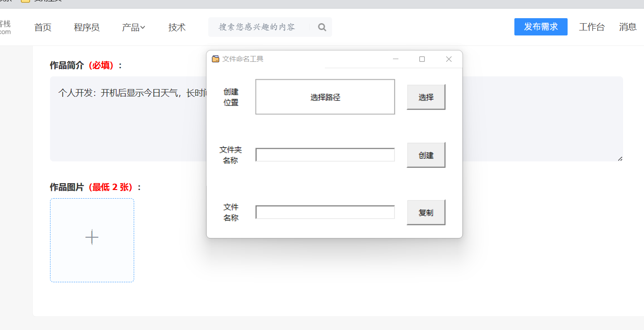
Task: Click the 选择 button in the tool window
Action: [426, 97]
